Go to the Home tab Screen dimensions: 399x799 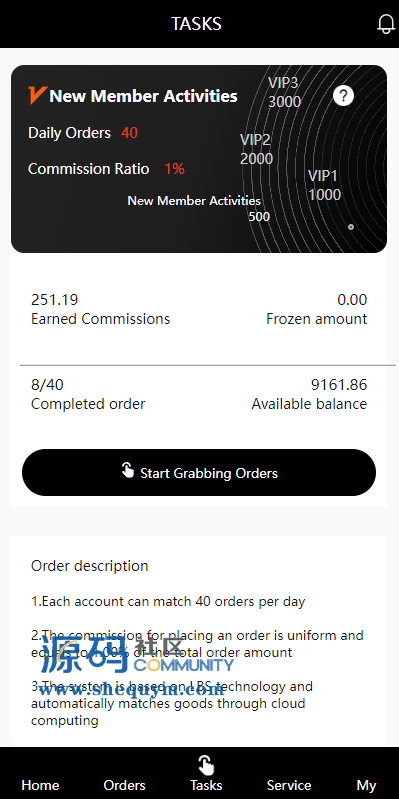pos(40,785)
